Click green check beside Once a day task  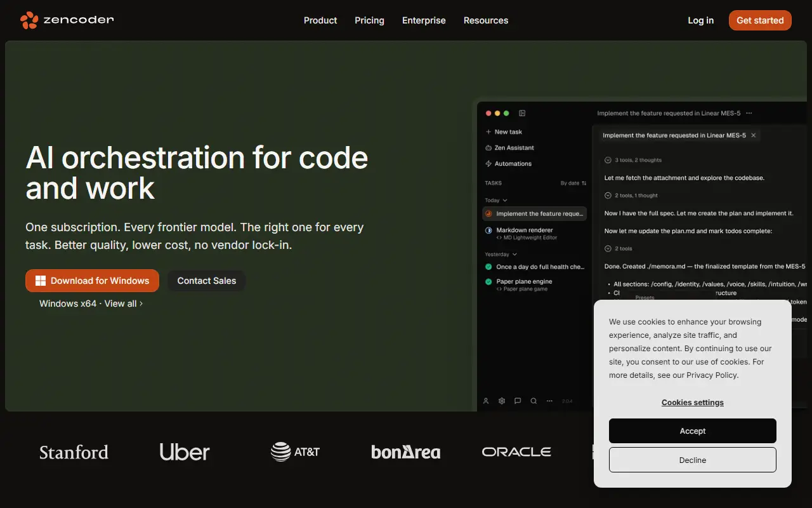pos(489,267)
